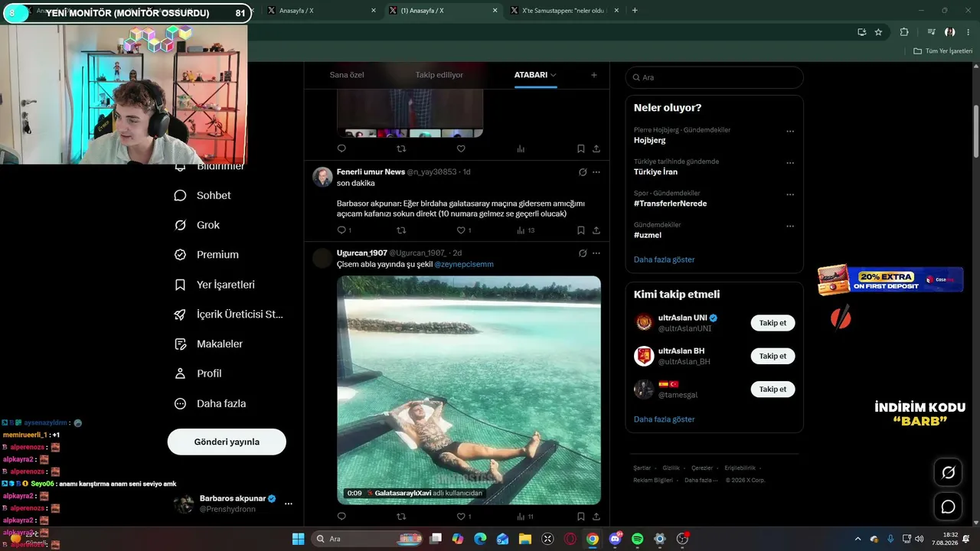Viewport: 980px width, 551px height.
Task: Show more trends under Neler oluyor
Action: [664, 259]
